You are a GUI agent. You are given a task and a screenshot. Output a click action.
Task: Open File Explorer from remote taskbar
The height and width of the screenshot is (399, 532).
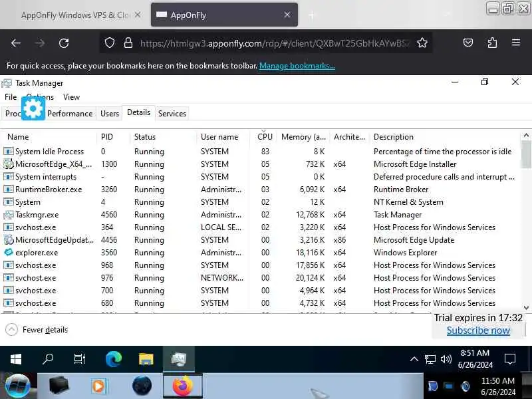(x=146, y=359)
